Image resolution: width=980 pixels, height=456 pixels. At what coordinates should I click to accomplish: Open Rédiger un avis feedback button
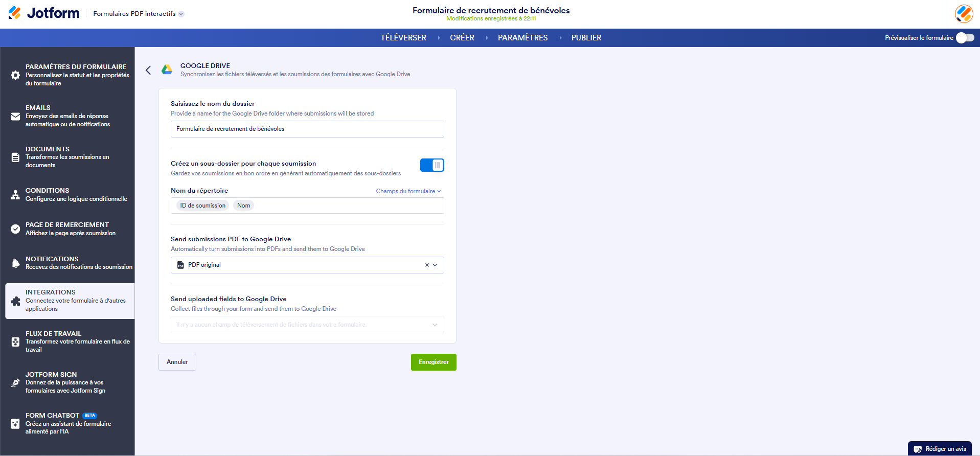click(940, 449)
